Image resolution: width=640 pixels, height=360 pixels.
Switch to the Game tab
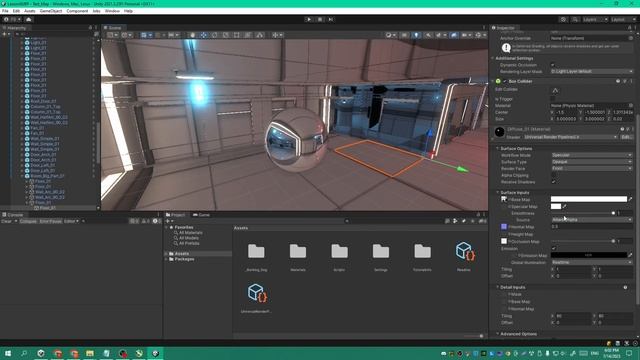click(x=201, y=215)
